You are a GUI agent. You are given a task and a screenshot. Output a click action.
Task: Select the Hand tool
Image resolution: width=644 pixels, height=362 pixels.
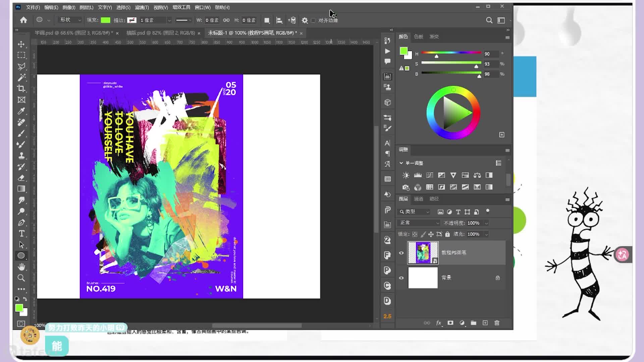[21, 267]
